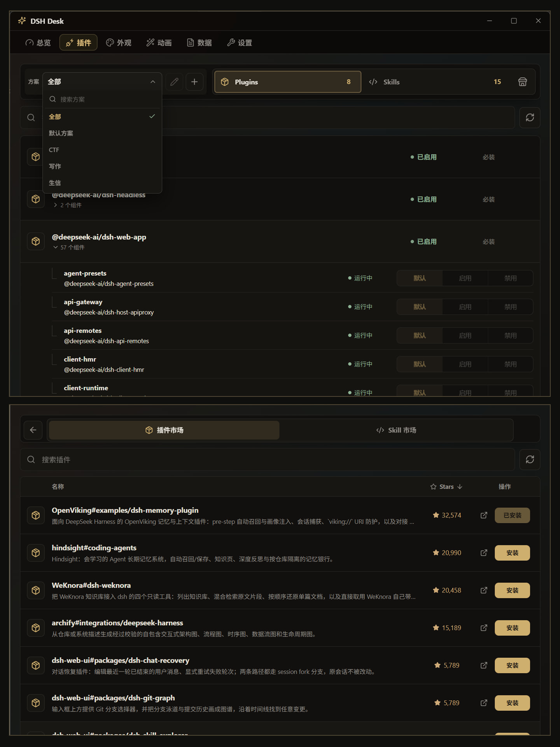Set client-hmr to 启用
560x747 pixels.
465,364
